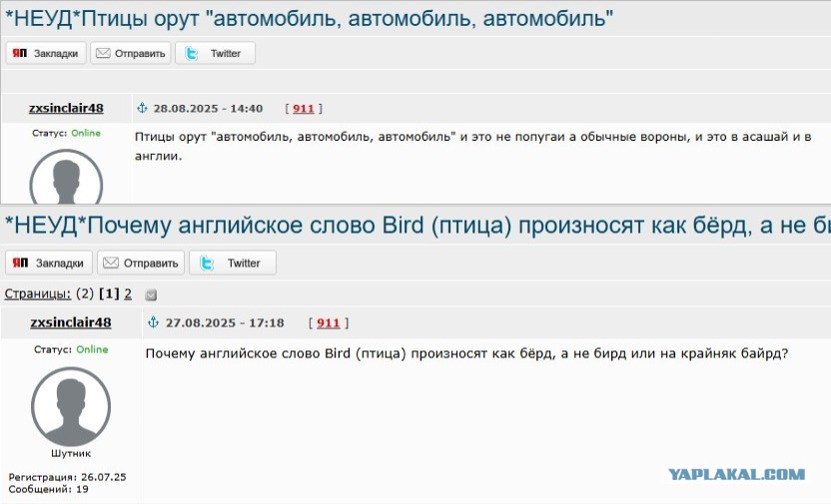Click the Twitter button in the upper post
This screenshot has width=831, height=504.
click(x=215, y=54)
